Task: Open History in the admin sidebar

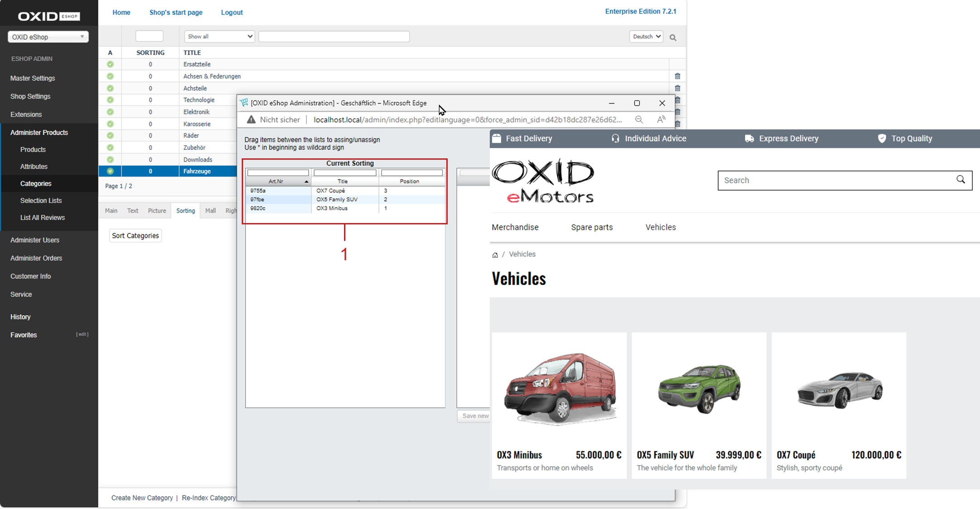Action: pyautogui.click(x=20, y=317)
